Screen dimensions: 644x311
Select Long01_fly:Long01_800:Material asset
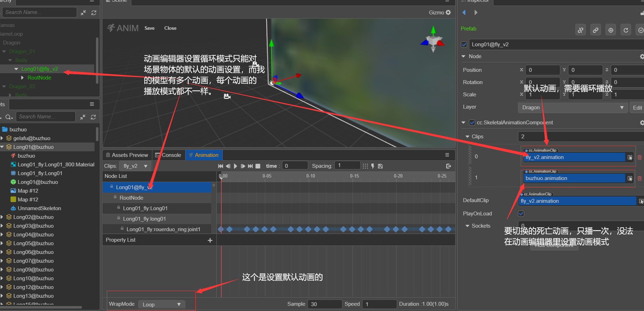click(56, 165)
